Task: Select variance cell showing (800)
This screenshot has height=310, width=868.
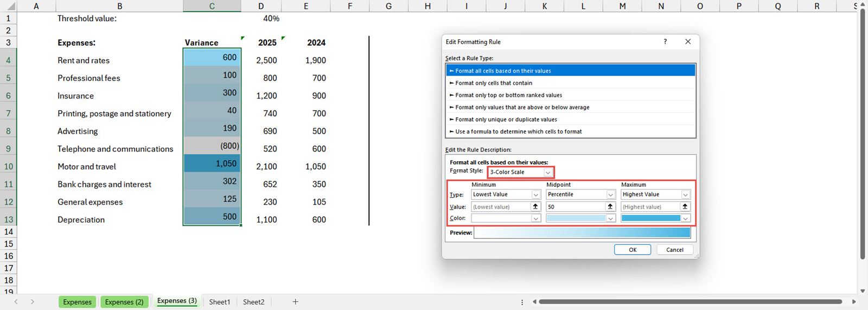Action: 212,145
